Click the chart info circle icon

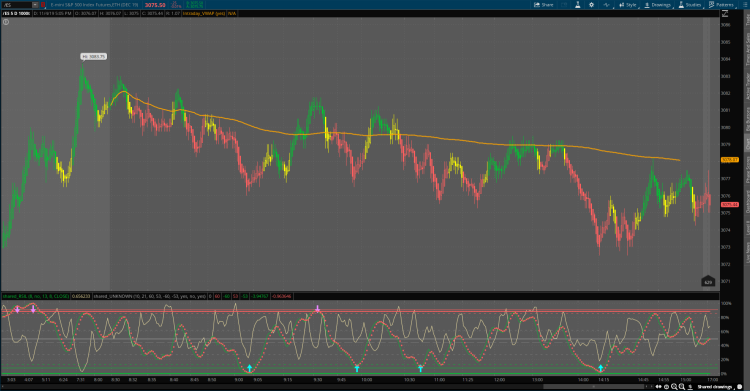pos(6,22)
